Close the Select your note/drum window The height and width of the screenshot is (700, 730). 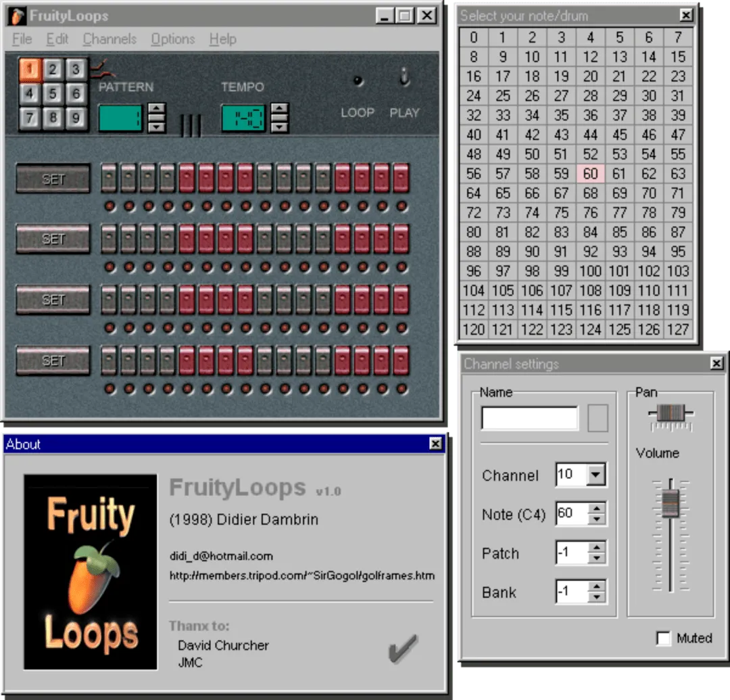pyautogui.click(x=686, y=16)
